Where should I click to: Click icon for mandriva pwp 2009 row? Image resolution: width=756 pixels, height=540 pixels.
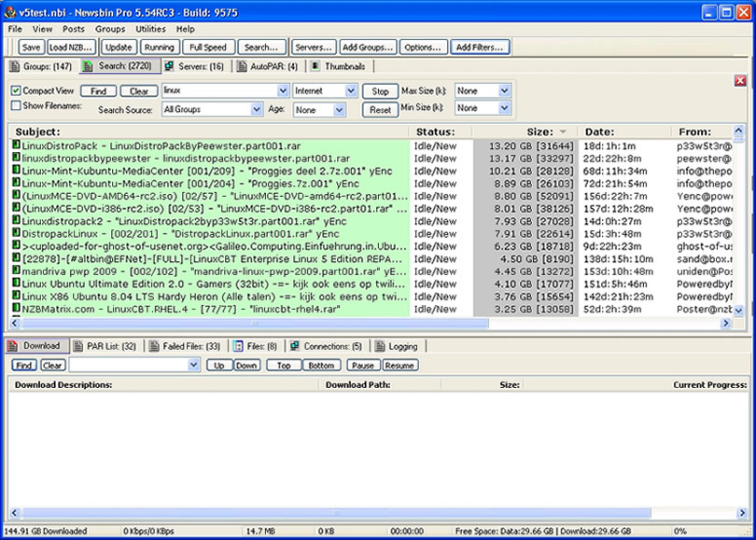[16, 270]
